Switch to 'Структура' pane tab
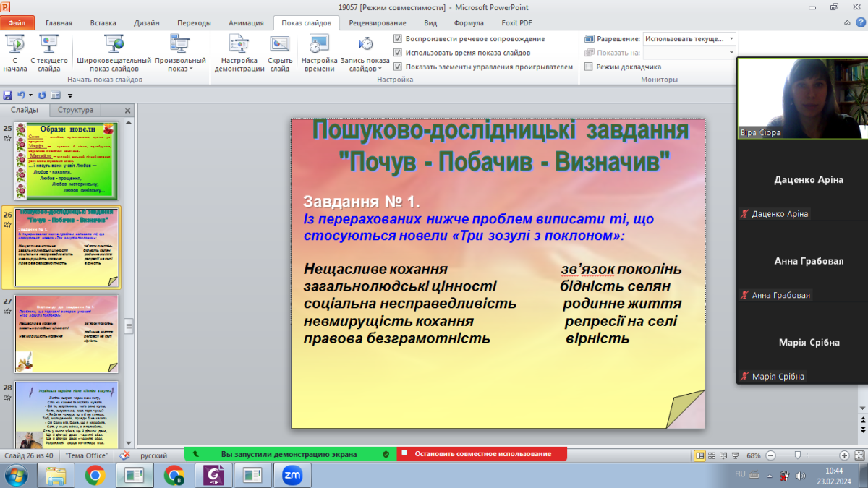 pyautogui.click(x=75, y=111)
